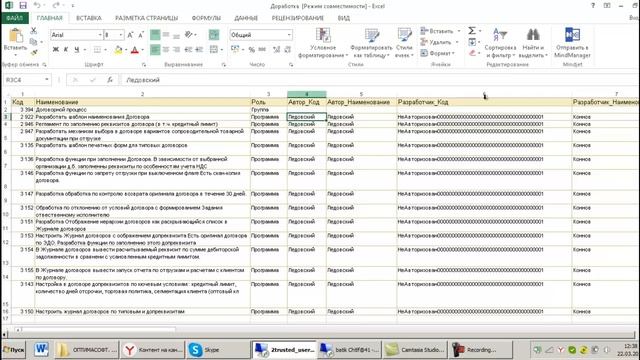Click the Redo arrow icon
This screenshot has height=360, width=640.
pos(56,6)
